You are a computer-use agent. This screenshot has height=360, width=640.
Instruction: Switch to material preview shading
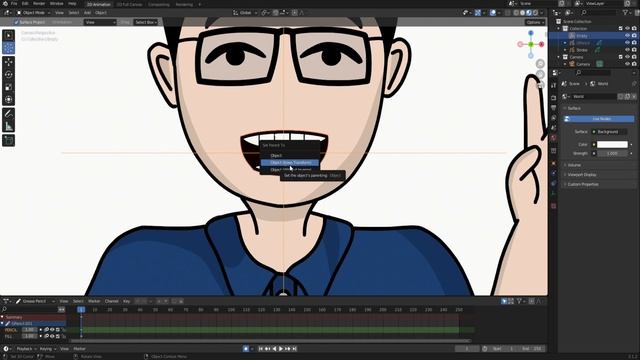529,13
